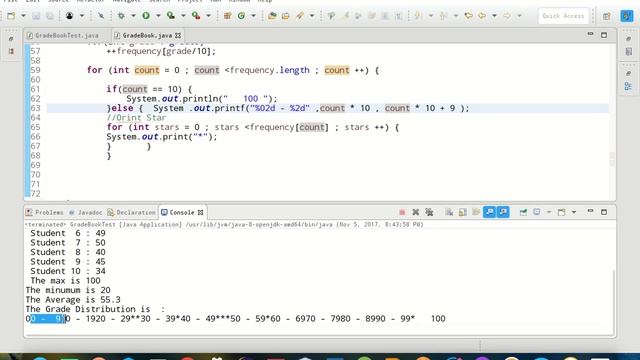Screen dimensions: 640x360
Task: Click the New file wizard icon
Action: click(x=11, y=16)
